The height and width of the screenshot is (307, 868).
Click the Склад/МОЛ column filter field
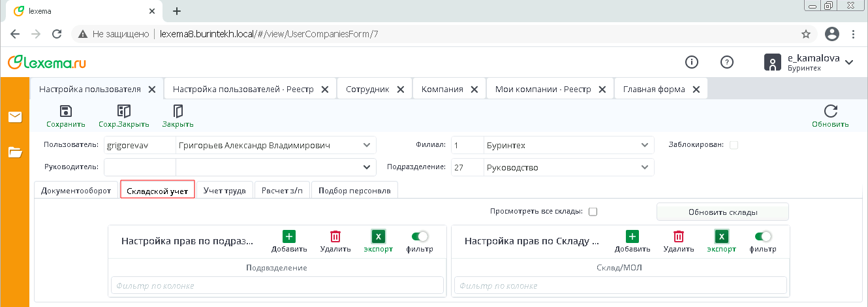coord(619,286)
